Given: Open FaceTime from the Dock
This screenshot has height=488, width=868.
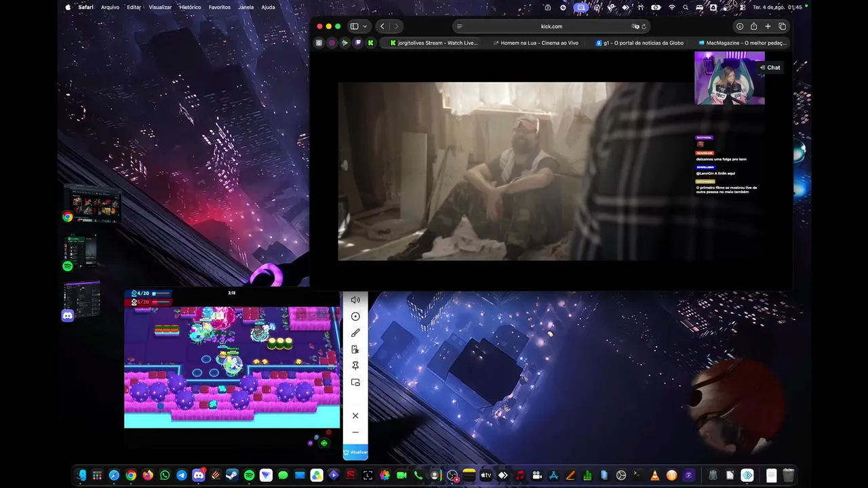Looking at the screenshot, I should tap(401, 475).
